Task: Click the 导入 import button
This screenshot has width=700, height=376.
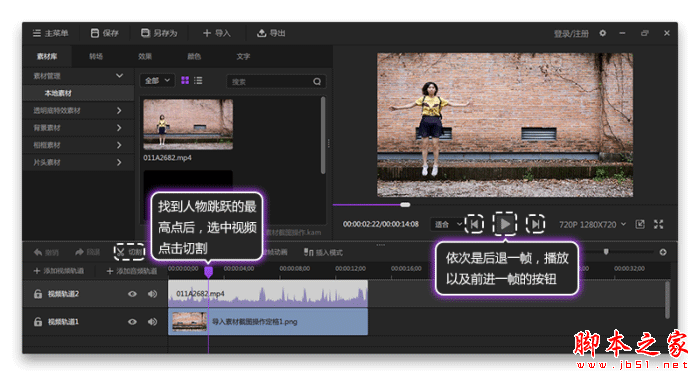Action: tap(217, 33)
